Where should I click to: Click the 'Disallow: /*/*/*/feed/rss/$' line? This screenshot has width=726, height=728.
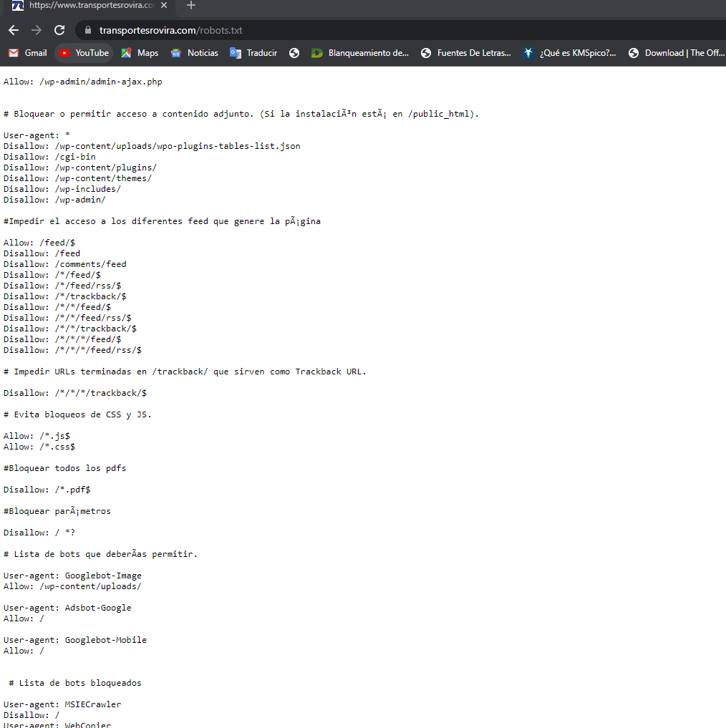tap(72, 350)
